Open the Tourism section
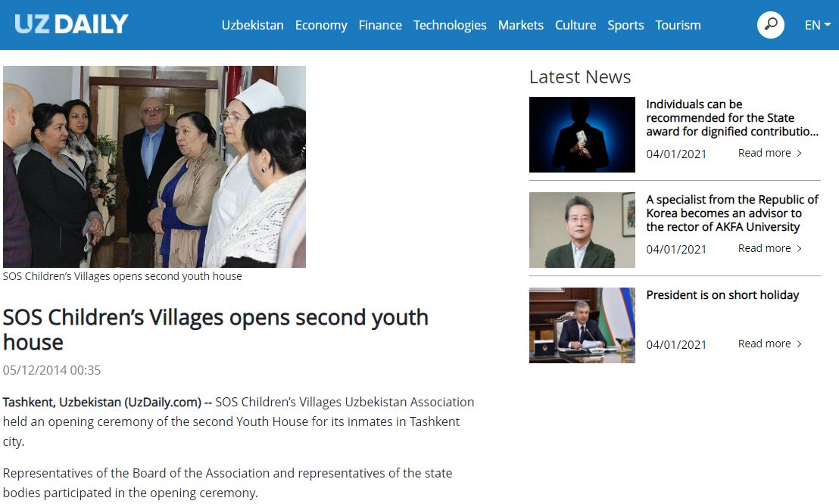Viewport: 839px width, 504px height. point(678,25)
